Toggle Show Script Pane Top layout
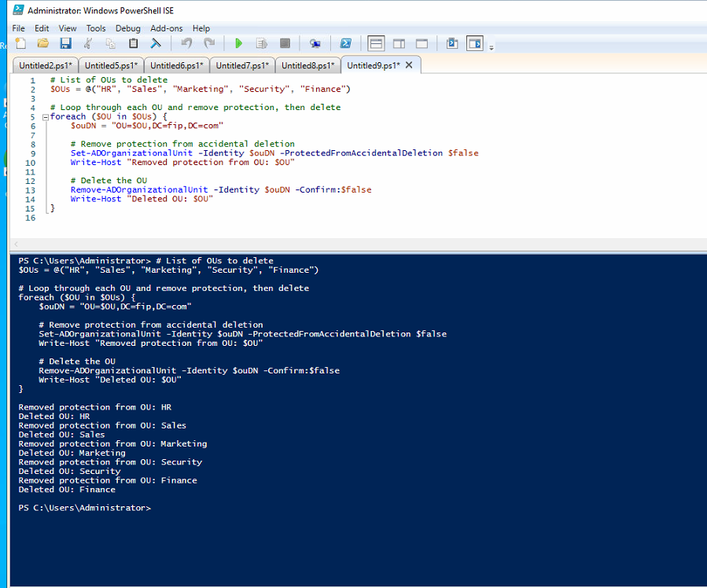The image size is (707, 588). click(376, 43)
